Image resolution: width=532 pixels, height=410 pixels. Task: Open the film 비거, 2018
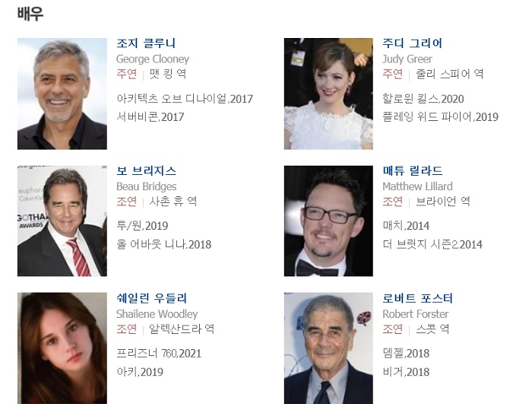(406, 372)
